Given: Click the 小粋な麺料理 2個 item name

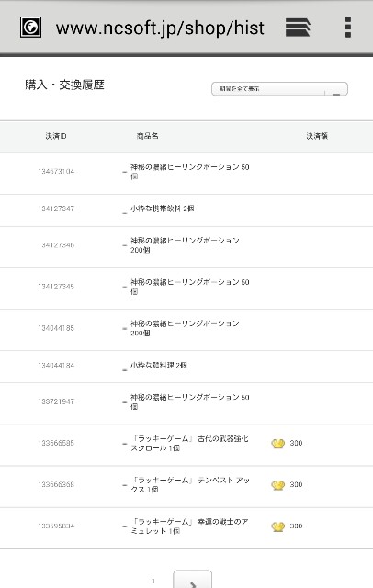Looking at the screenshot, I should pos(158,365).
